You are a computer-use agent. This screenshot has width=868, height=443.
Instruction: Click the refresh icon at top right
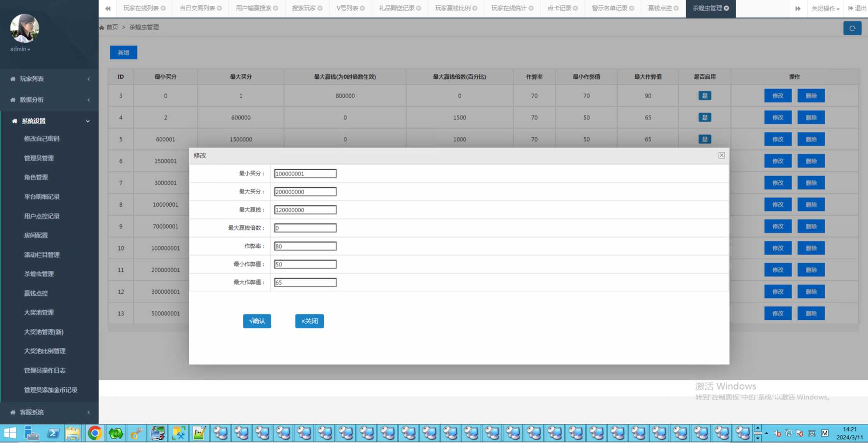(x=852, y=28)
